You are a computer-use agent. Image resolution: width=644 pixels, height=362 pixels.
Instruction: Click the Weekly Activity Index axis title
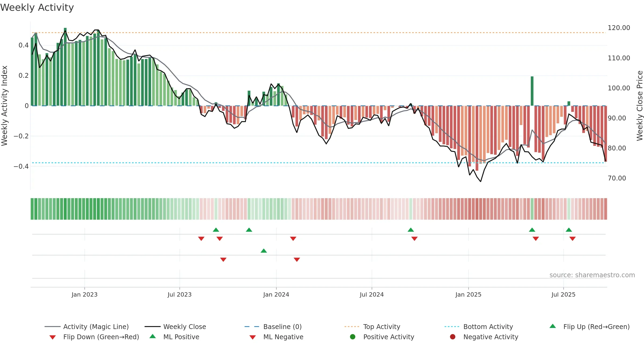[x=4, y=106]
